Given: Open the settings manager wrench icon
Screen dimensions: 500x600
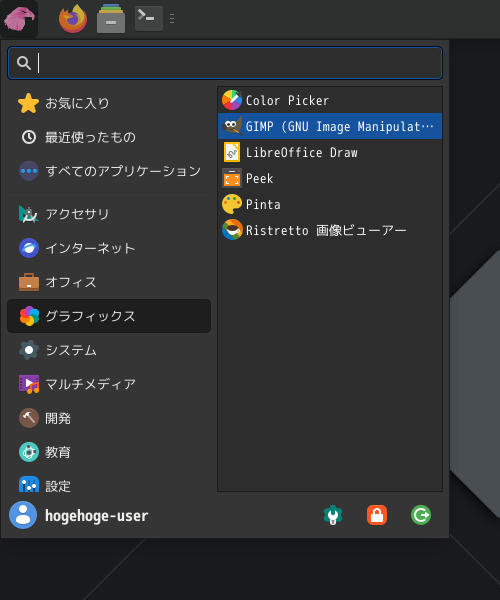Looking at the screenshot, I should [333, 515].
